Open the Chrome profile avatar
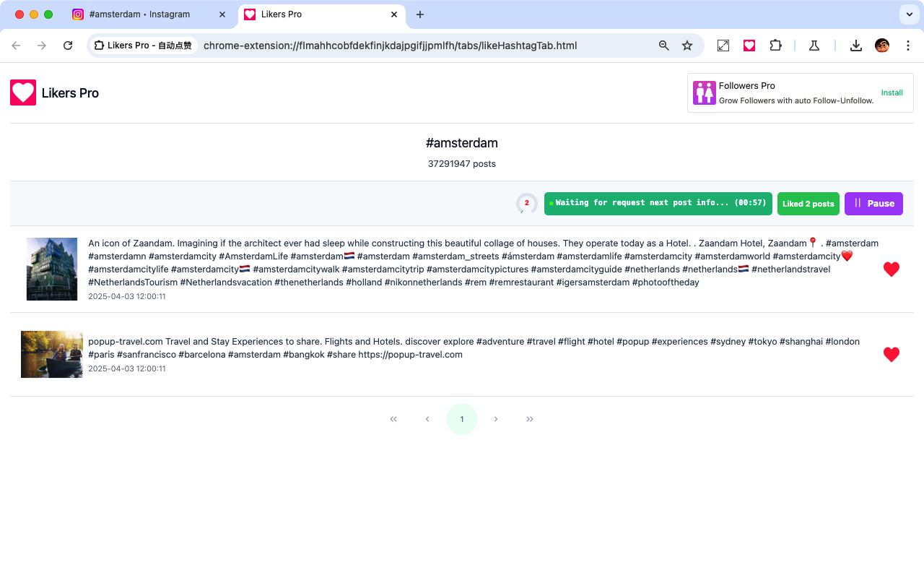 [x=882, y=46]
